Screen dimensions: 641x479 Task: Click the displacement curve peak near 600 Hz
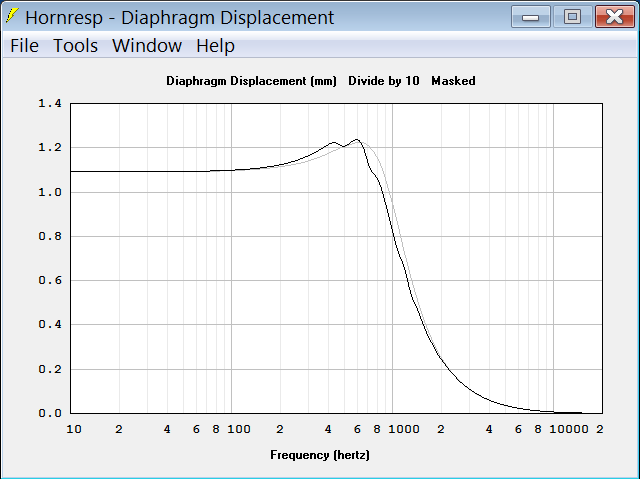pyautogui.click(x=357, y=140)
